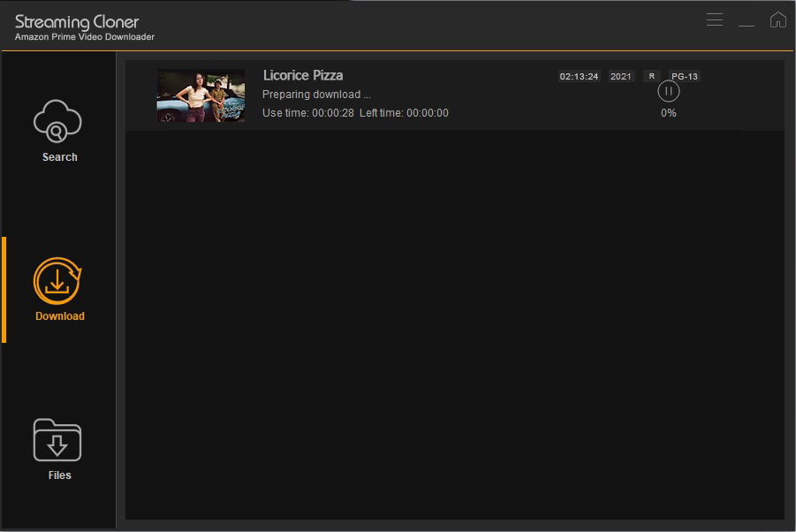Open the Search cloud icon
The image size is (796, 532).
pyautogui.click(x=57, y=121)
